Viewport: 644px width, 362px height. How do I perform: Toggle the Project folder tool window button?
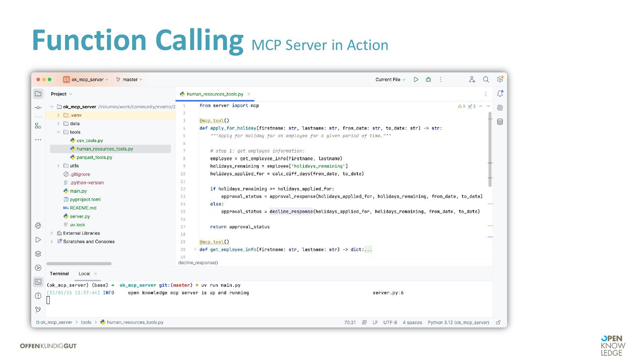[x=38, y=94]
